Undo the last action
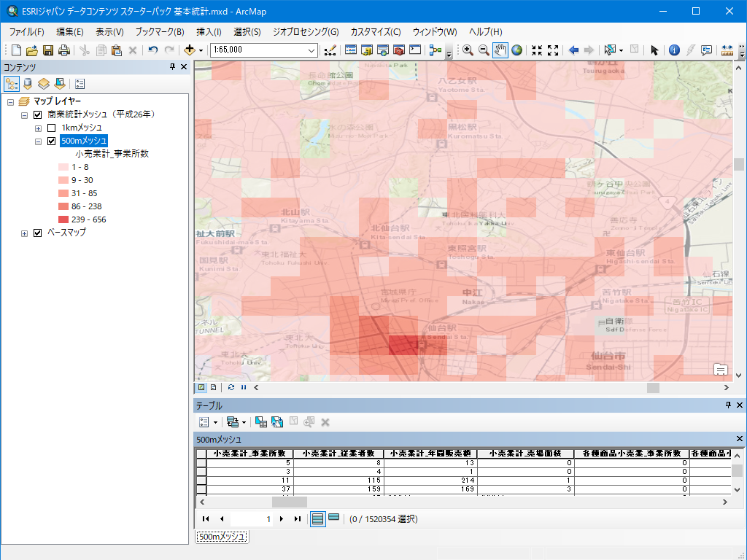747x560 pixels. click(x=153, y=50)
